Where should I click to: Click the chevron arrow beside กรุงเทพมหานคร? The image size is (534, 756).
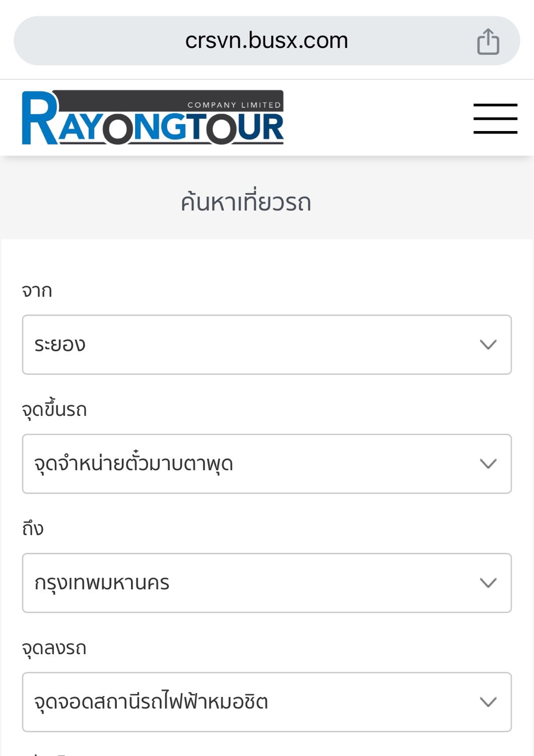[488, 583]
